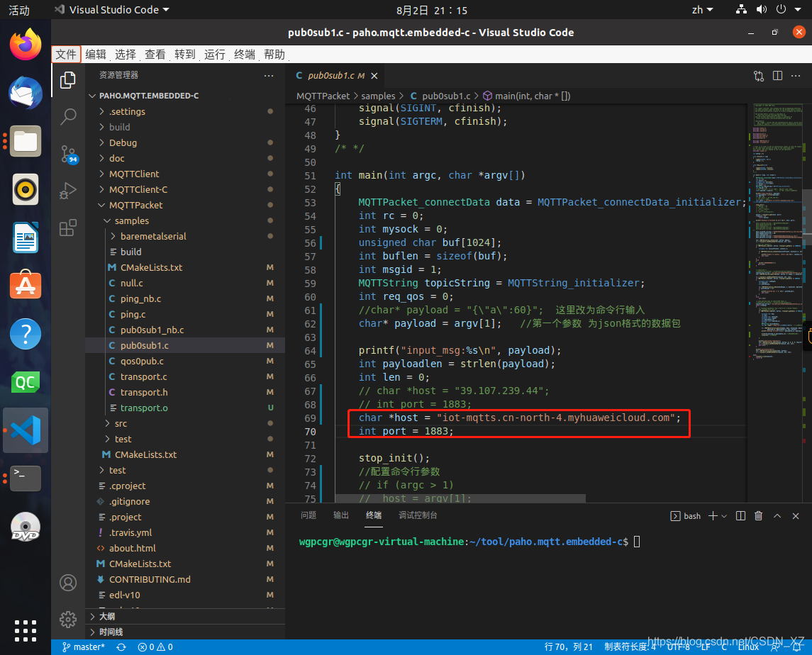
Task: Open the 选择 menu
Action: coord(126,55)
